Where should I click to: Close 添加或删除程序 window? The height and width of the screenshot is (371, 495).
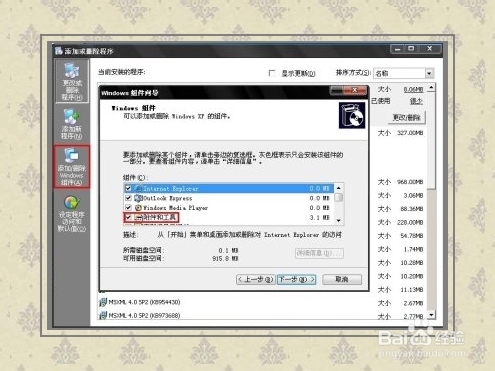(x=430, y=49)
